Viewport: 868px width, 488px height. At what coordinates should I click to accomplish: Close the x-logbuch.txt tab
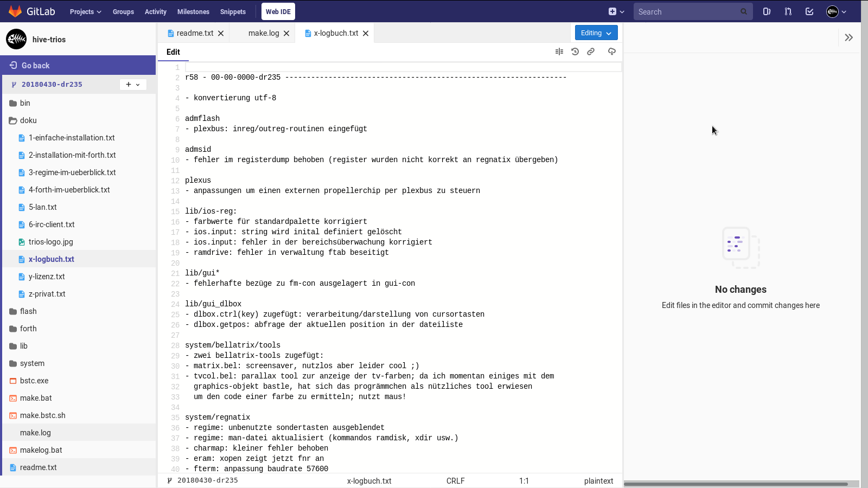tap(366, 34)
